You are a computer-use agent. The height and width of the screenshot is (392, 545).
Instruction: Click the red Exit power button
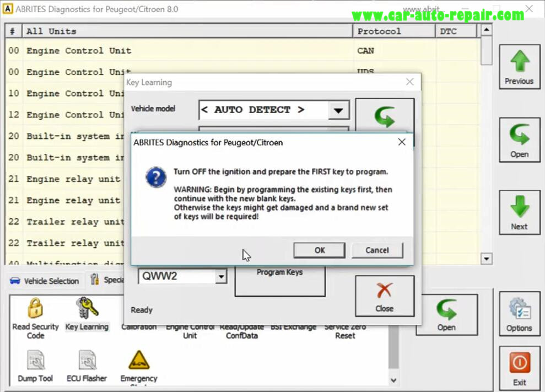point(519,368)
